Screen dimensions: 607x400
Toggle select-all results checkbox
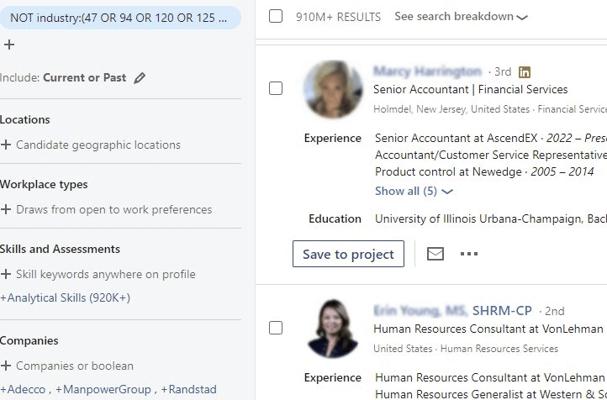click(276, 16)
